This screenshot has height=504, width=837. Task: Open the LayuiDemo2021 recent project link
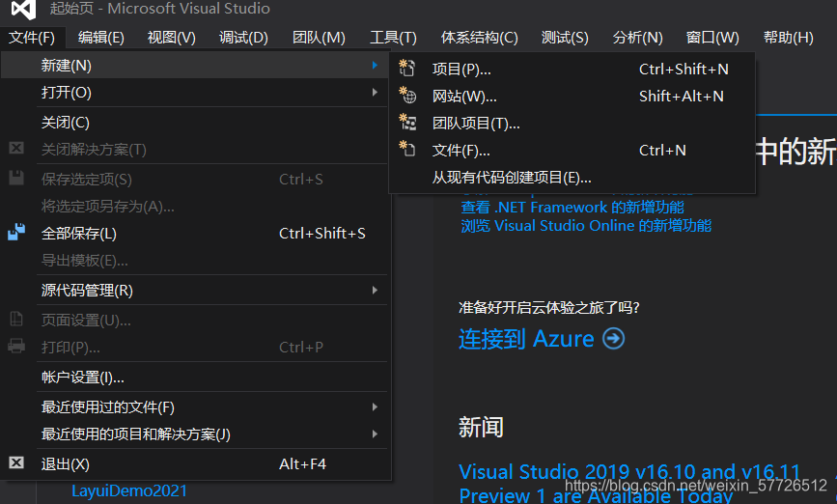[x=129, y=490]
